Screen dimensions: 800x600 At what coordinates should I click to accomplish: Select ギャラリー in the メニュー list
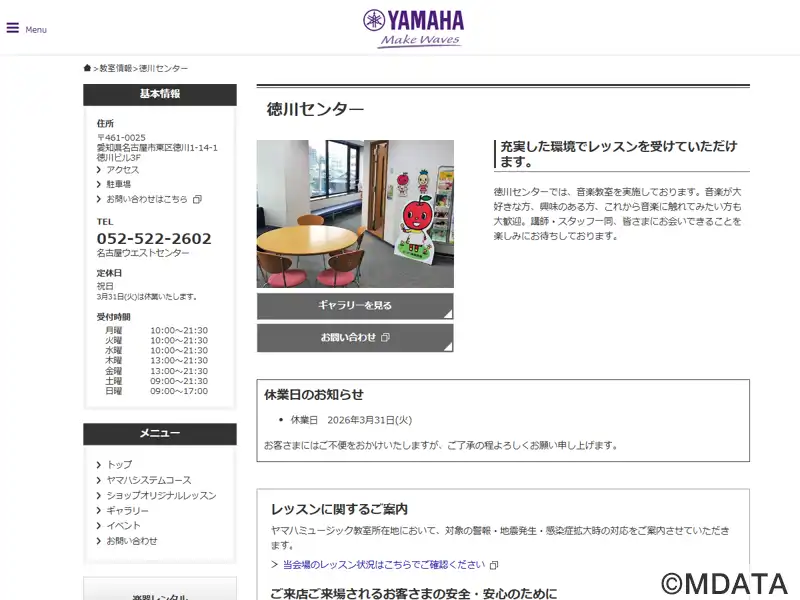128,511
